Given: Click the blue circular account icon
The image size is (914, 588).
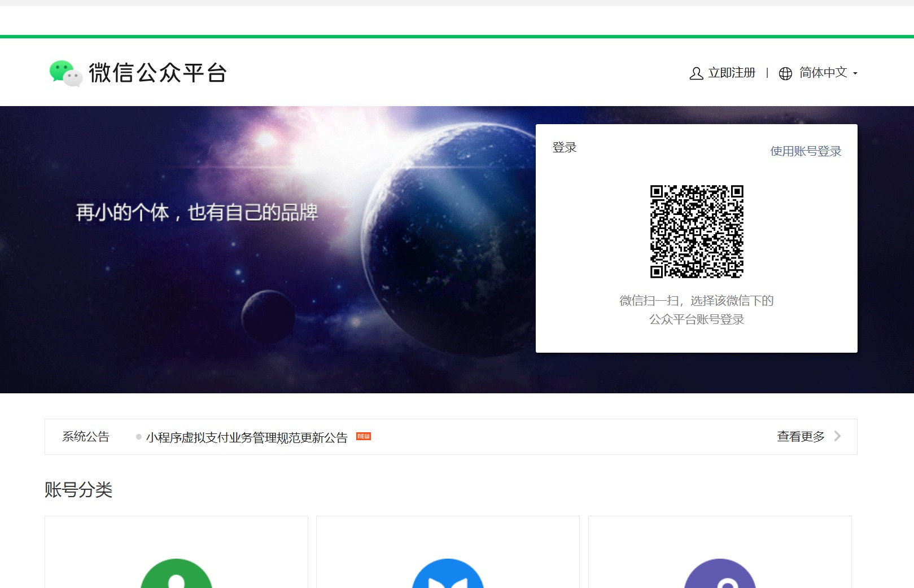Looking at the screenshot, I should (x=448, y=576).
